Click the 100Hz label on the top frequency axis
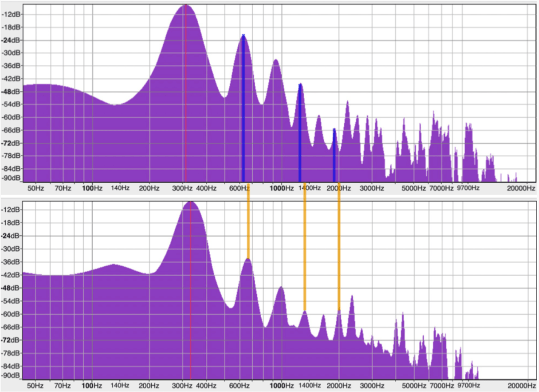The height and width of the screenshot is (392, 539). [x=92, y=188]
